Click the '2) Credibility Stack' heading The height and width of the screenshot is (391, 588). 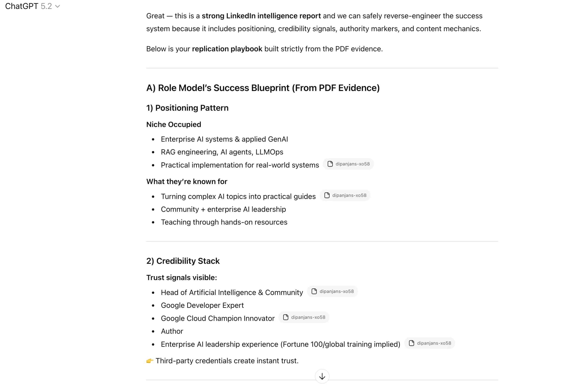[x=183, y=261]
